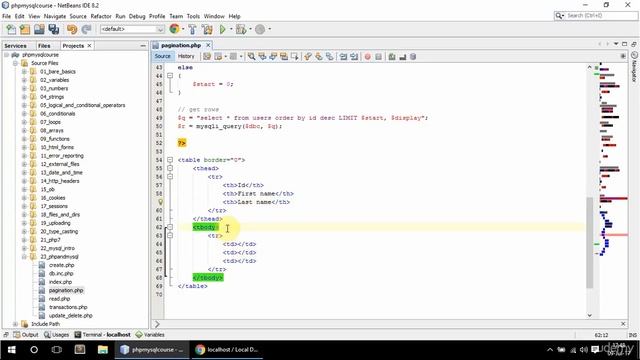
Task: Expand the 22_mysql_intro folder
Action: coord(24,248)
